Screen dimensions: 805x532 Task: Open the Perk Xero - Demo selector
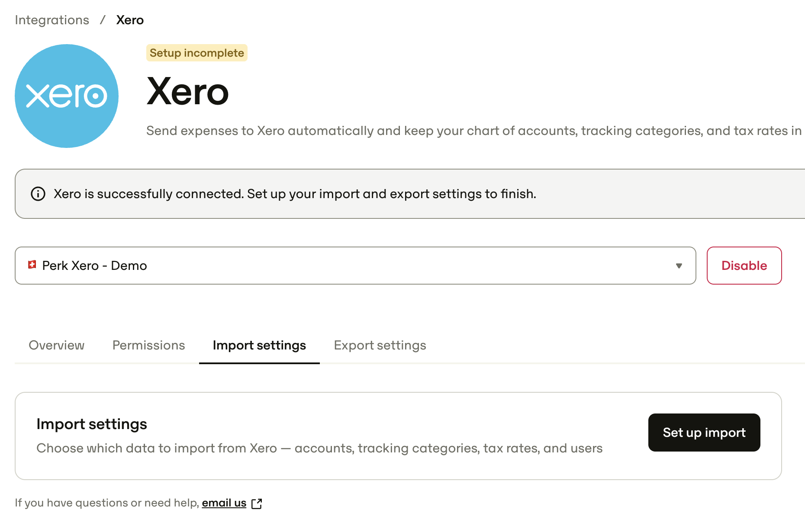[355, 266]
